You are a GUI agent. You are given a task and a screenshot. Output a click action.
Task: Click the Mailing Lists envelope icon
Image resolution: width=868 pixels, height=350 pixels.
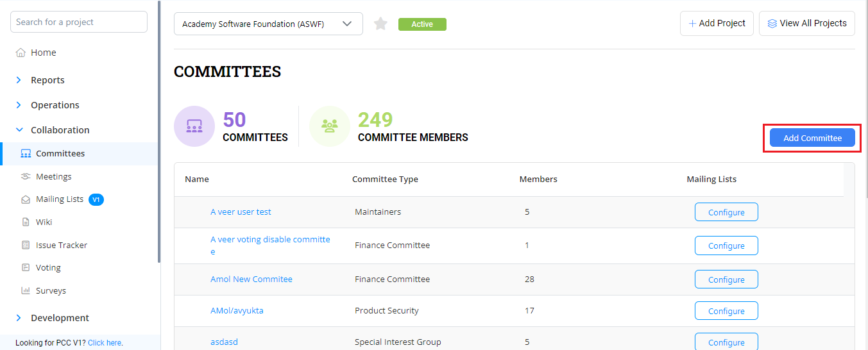pos(26,200)
